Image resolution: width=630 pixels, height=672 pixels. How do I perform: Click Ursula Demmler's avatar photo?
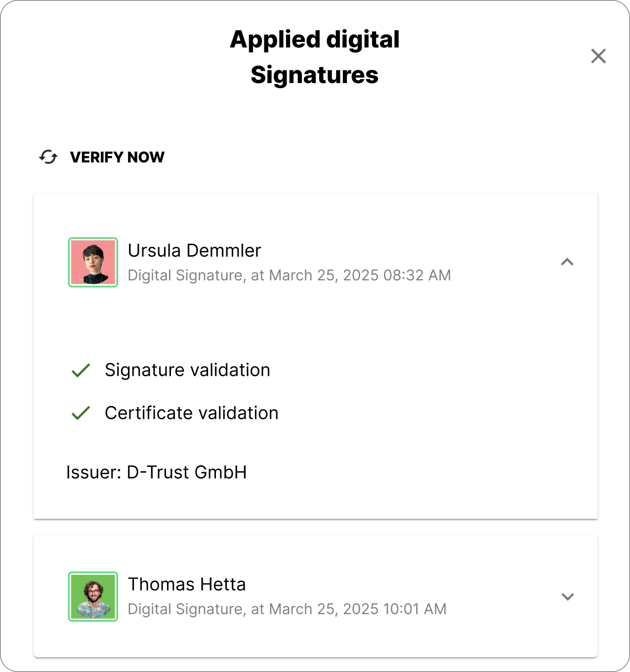point(93,263)
